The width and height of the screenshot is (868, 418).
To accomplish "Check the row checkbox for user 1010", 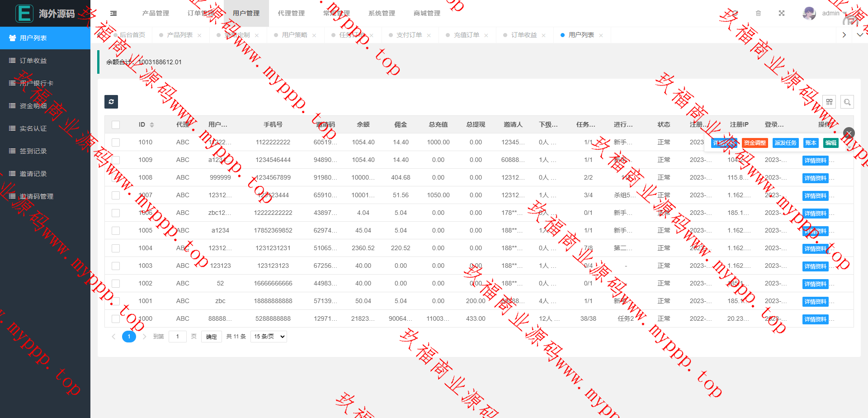I will click(116, 142).
